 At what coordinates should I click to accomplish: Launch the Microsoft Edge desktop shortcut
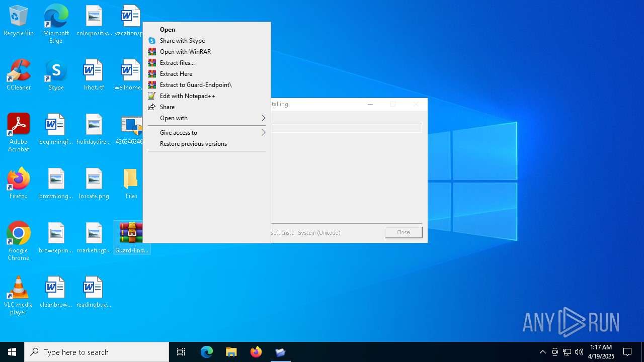click(x=56, y=24)
